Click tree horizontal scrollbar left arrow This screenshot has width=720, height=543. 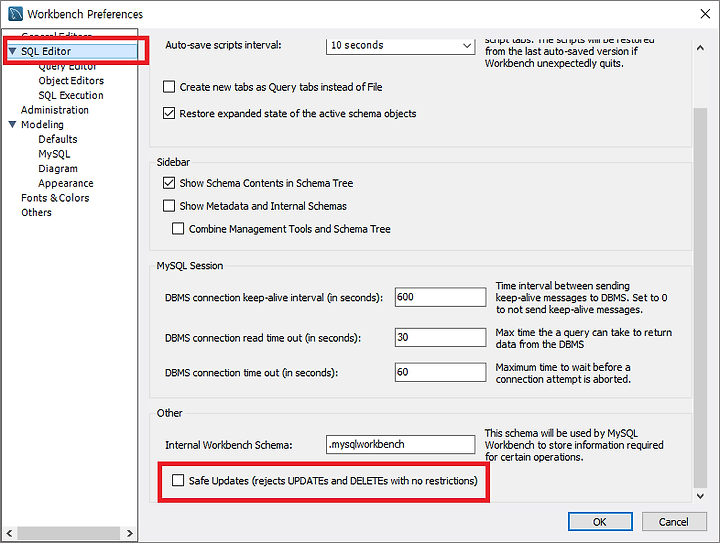(9, 533)
